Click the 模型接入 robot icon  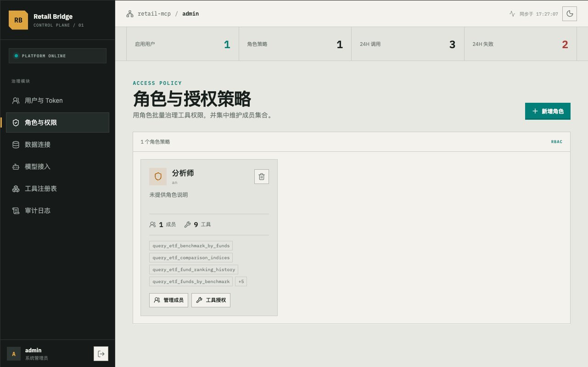(x=16, y=167)
